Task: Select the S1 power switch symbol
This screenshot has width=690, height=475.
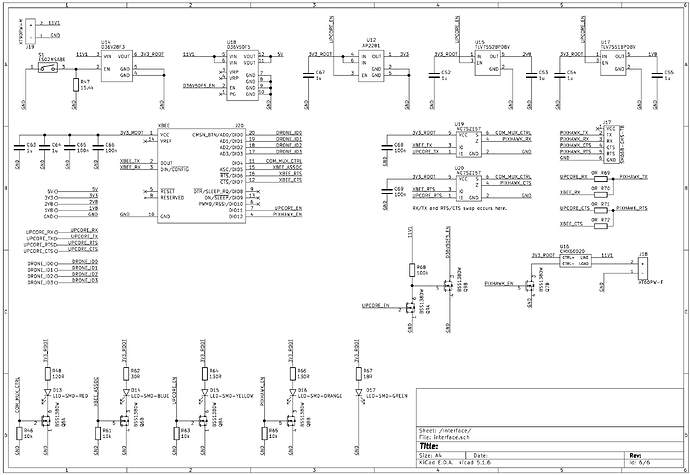Action: 47,67
